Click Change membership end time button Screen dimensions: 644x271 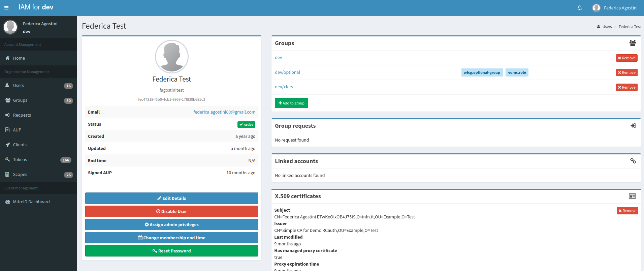pos(171,238)
